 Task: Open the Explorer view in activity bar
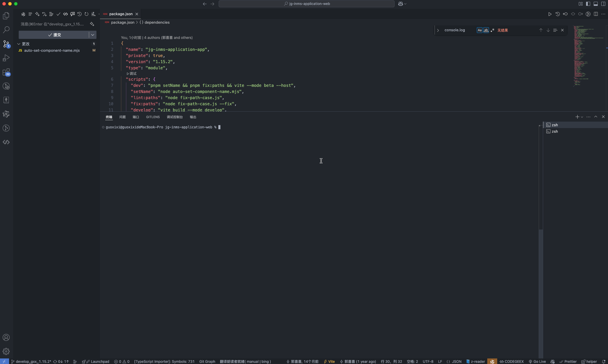[6, 16]
